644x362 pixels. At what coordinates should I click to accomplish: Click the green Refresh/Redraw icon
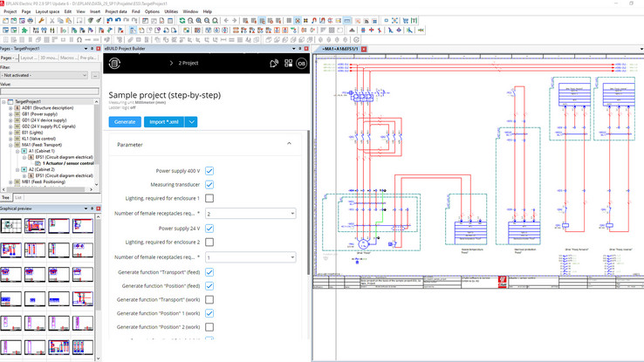[x=182, y=21]
